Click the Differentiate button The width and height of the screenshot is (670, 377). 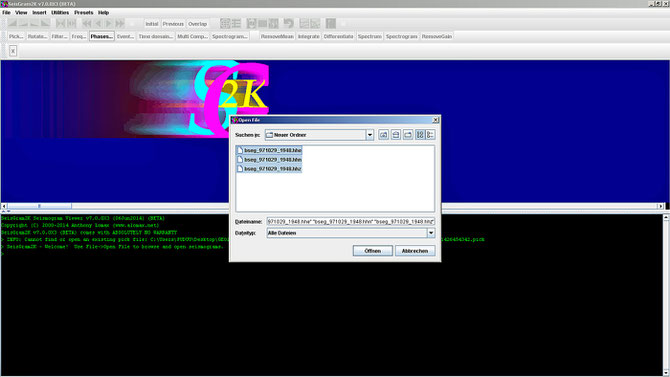click(338, 36)
